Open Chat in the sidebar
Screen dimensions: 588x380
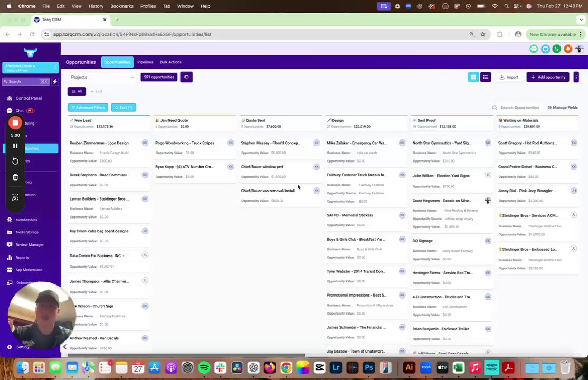[x=20, y=111]
